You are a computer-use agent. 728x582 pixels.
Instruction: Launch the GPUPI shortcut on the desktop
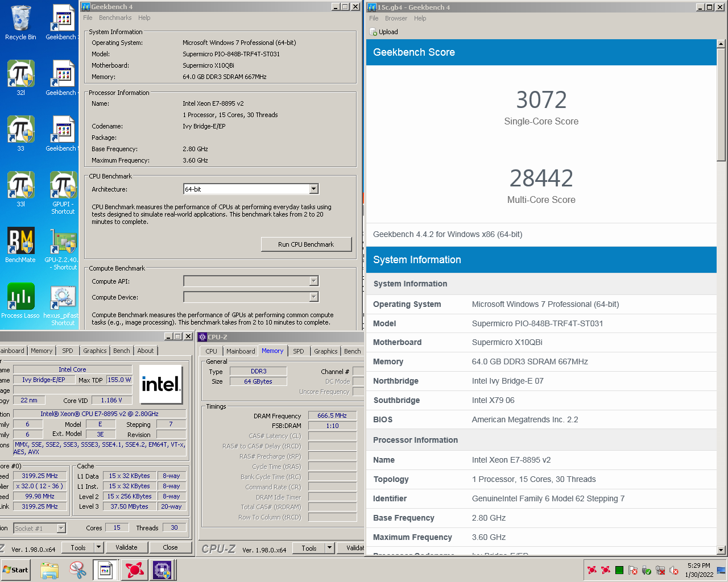[x=63, y=193]
